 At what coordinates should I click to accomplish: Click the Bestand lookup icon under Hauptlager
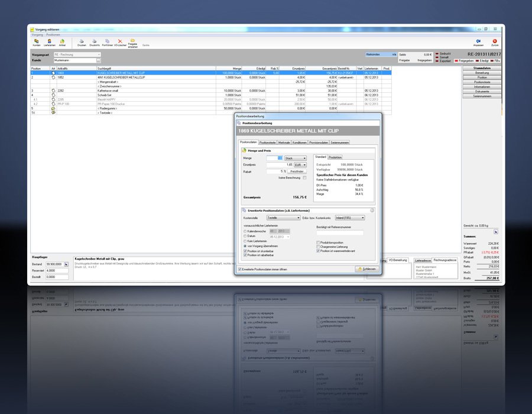click(x=66, y=264)
